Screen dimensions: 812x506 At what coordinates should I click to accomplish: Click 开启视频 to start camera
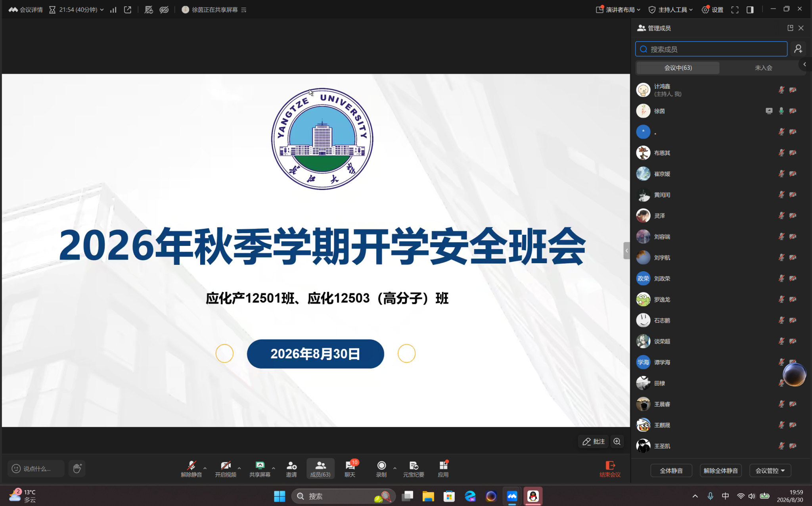click(x=226, y=469)
